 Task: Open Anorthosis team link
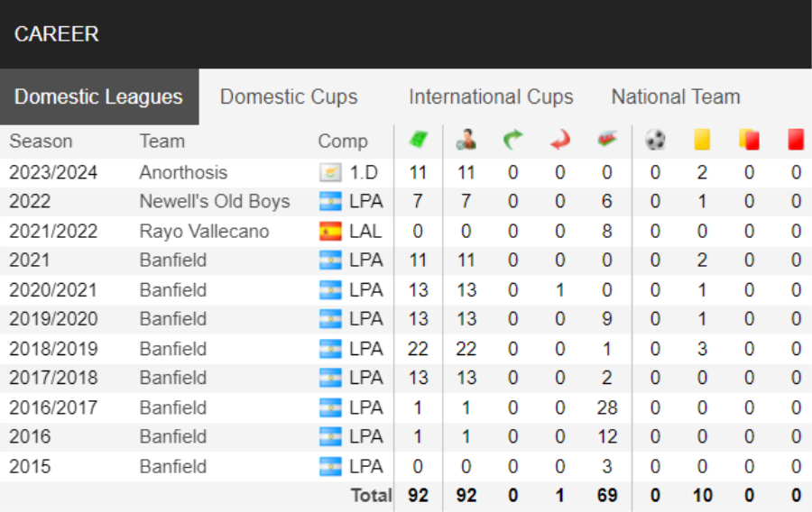point(183,172)
